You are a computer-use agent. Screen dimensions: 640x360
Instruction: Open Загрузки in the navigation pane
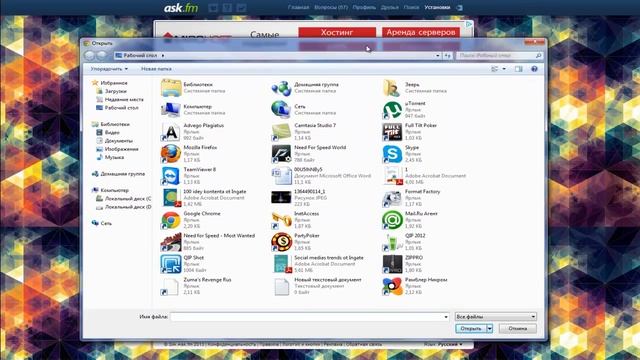coord(116,91)
